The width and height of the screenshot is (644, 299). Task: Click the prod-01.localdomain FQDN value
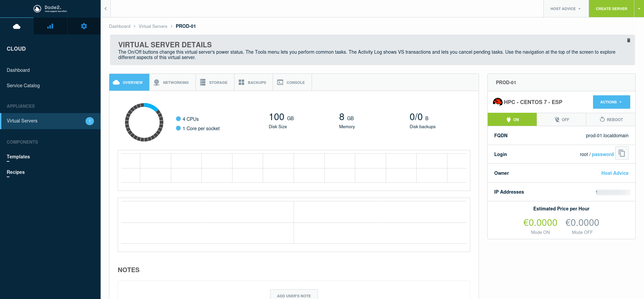click(607, 136)
